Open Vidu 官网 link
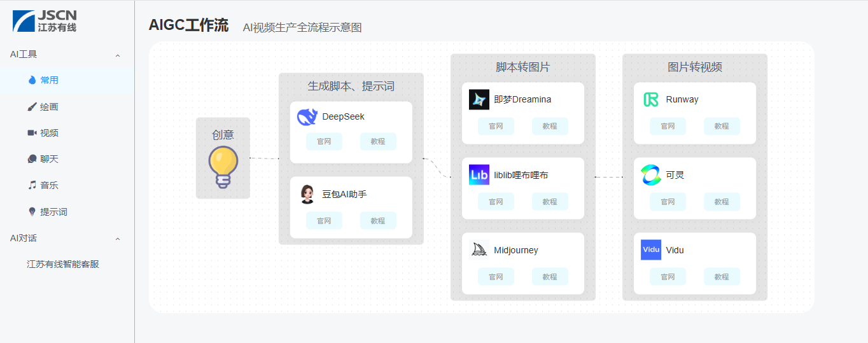868x343 pixels. coord(668,277)
